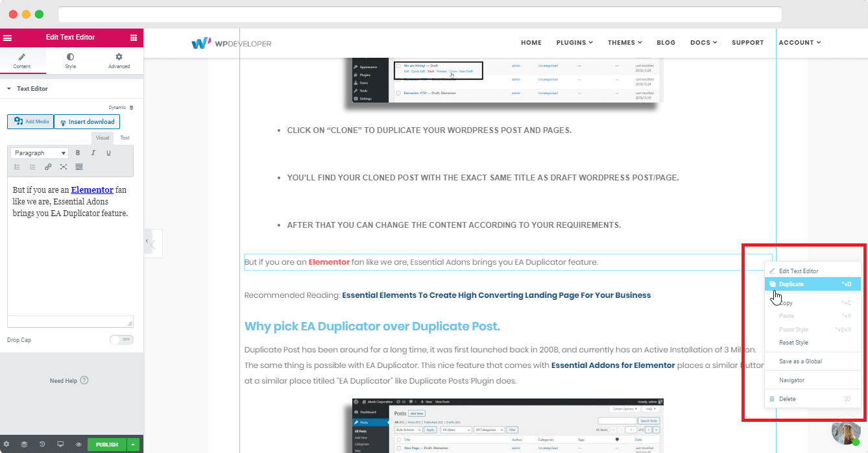This screenshot has height=453, width=868.
Task: Click the green Publish button
Action: [x=107, y=445]
